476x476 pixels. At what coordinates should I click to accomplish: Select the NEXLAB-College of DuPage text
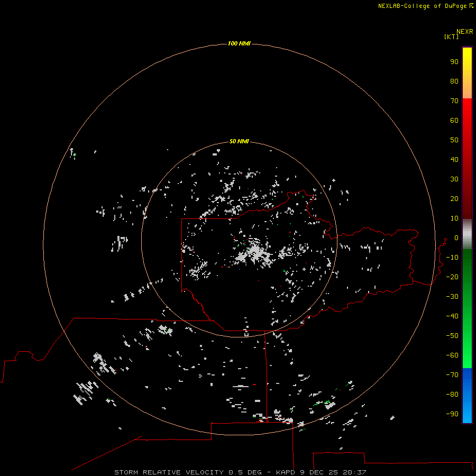tap(422, 6)
